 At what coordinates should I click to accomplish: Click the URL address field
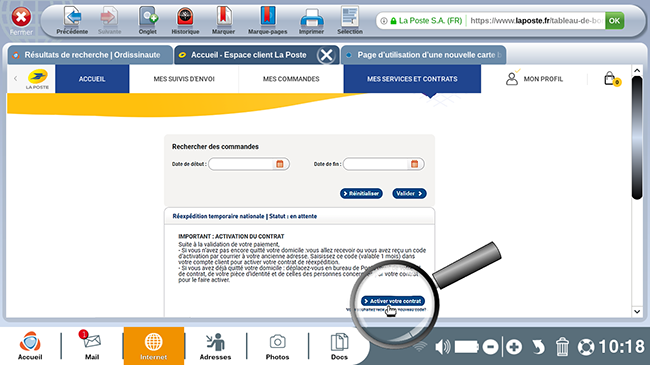[536, 20]
